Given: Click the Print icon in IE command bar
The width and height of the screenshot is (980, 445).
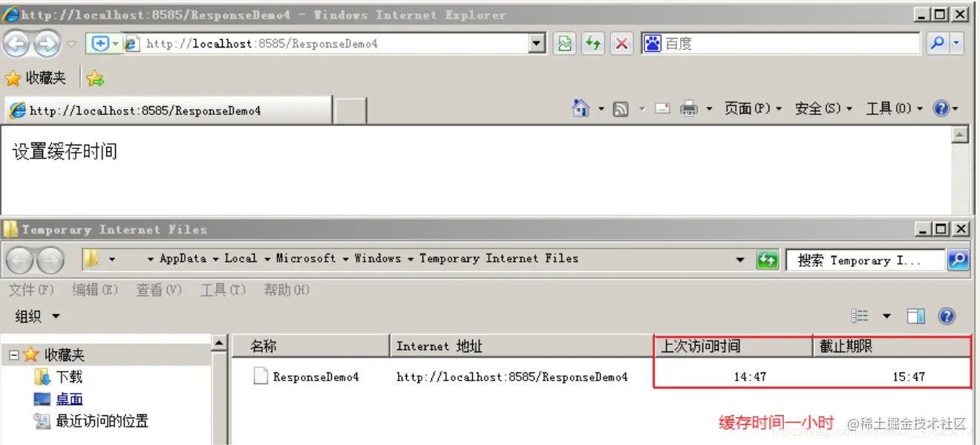Looking at the screenshot, I should (x=690, y=109).
